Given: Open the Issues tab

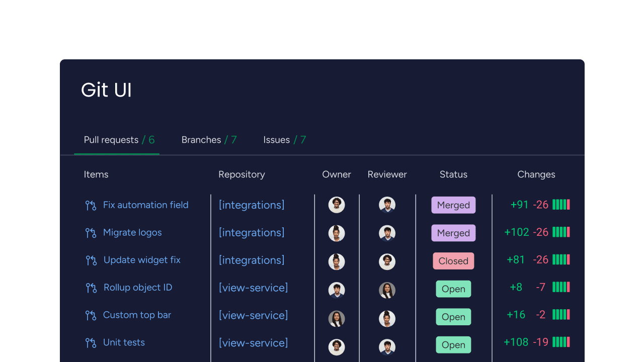Looking at the screenshot, I should click(284, 140).
